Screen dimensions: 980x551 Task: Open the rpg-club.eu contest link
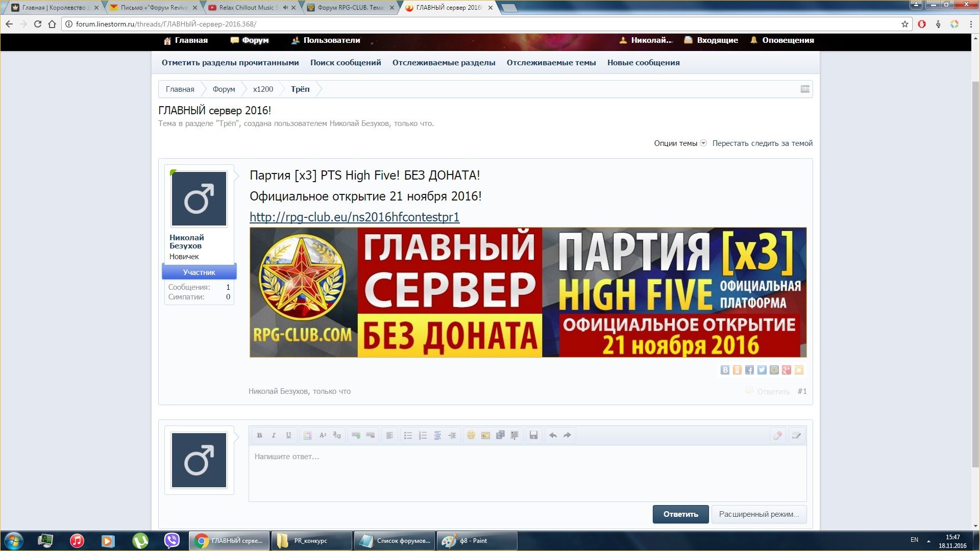354,217
